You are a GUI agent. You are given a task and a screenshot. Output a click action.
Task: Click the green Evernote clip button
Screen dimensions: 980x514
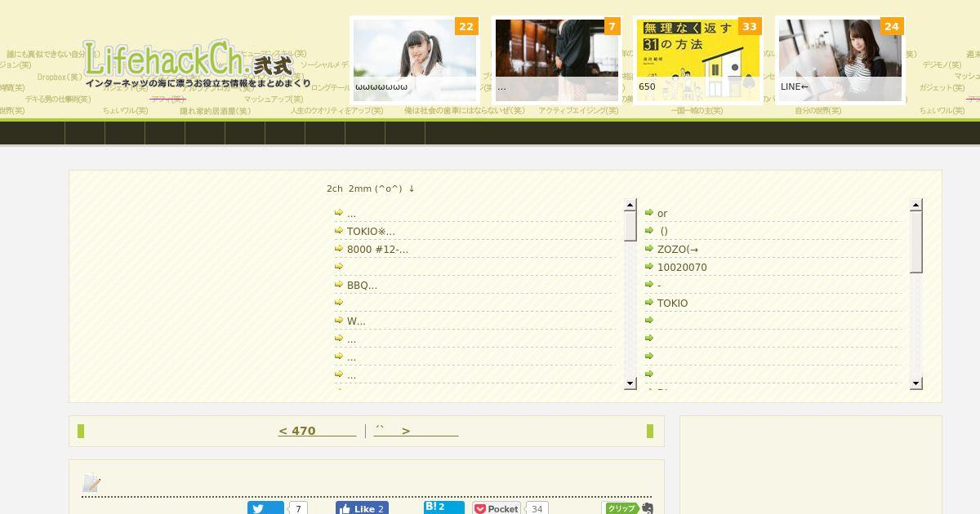(x=621, y=508)
